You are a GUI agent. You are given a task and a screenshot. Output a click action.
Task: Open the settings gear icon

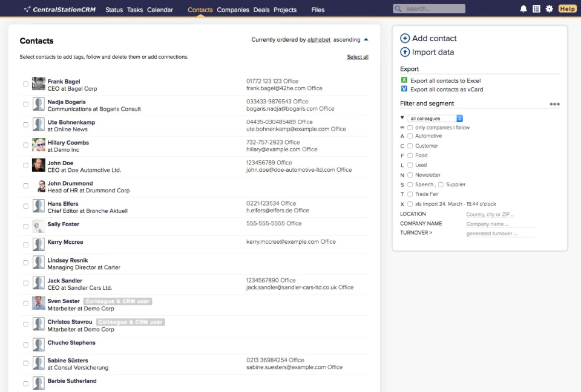[x=549, y=8]
